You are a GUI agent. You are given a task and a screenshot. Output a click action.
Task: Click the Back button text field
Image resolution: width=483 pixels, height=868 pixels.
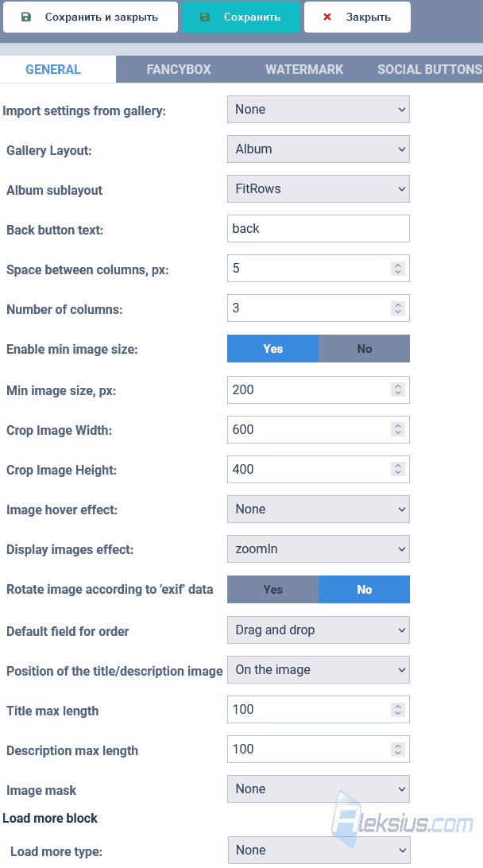[318, 229]
